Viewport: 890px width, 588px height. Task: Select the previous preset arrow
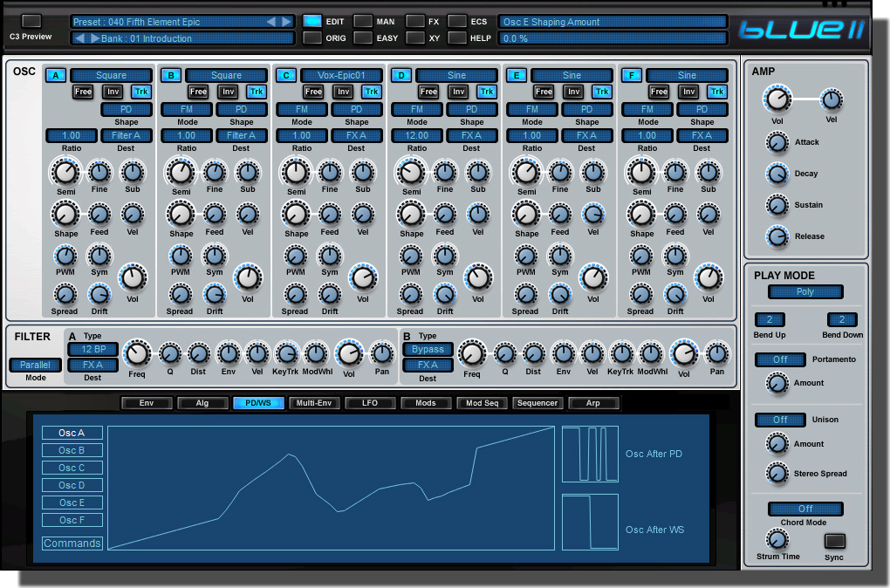click(271, 22)
